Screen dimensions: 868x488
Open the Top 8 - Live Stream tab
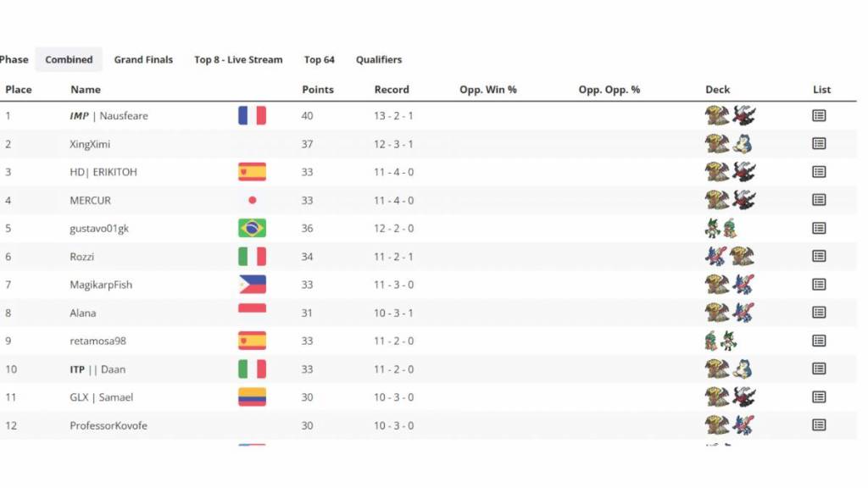[238, 59]
